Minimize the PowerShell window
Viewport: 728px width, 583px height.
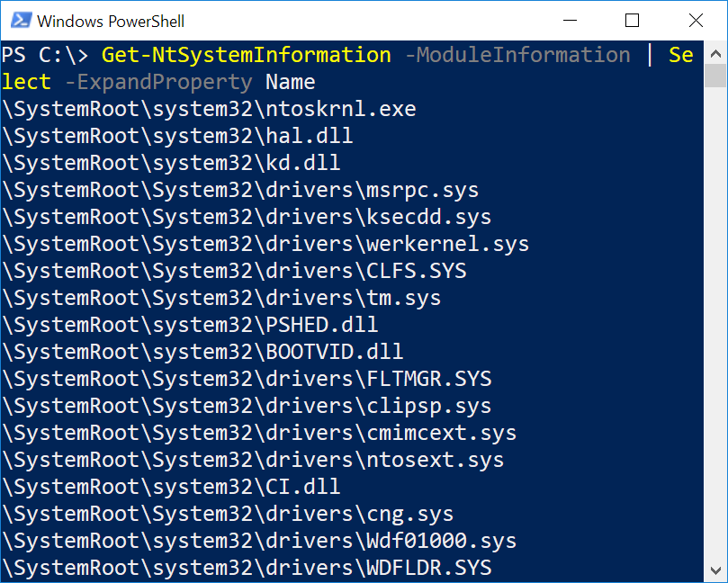click(570, 21)
